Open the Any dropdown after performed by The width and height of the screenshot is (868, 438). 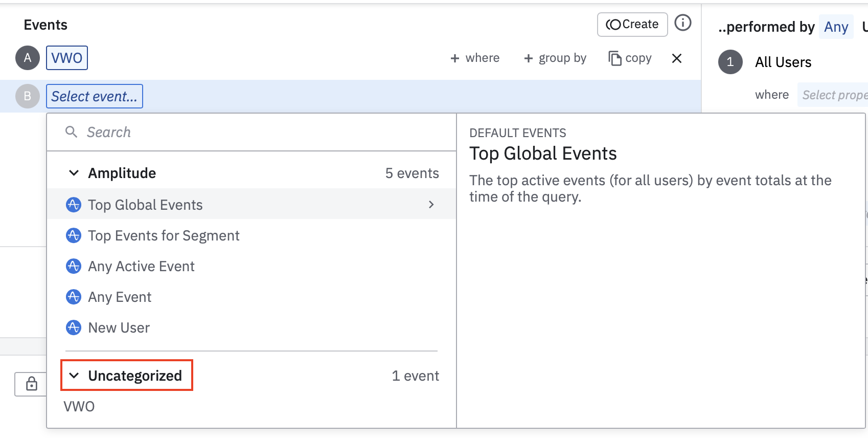coord(836,27)
